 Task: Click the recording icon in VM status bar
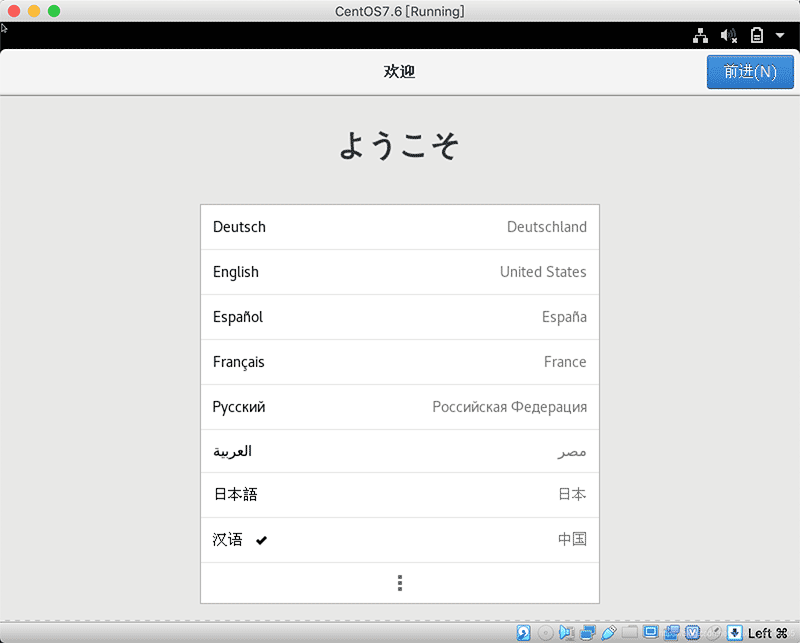(x=673, y=632)
